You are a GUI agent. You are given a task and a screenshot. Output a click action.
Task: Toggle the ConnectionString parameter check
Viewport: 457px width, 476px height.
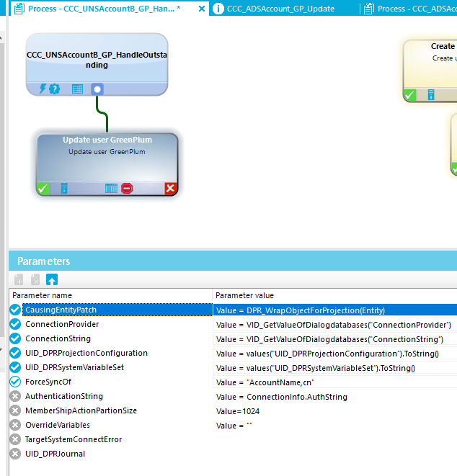point(15,338)
